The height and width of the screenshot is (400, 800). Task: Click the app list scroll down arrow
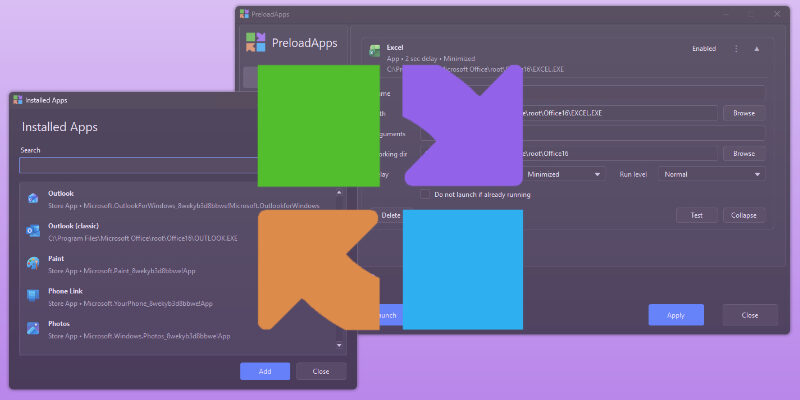[339, 345]
